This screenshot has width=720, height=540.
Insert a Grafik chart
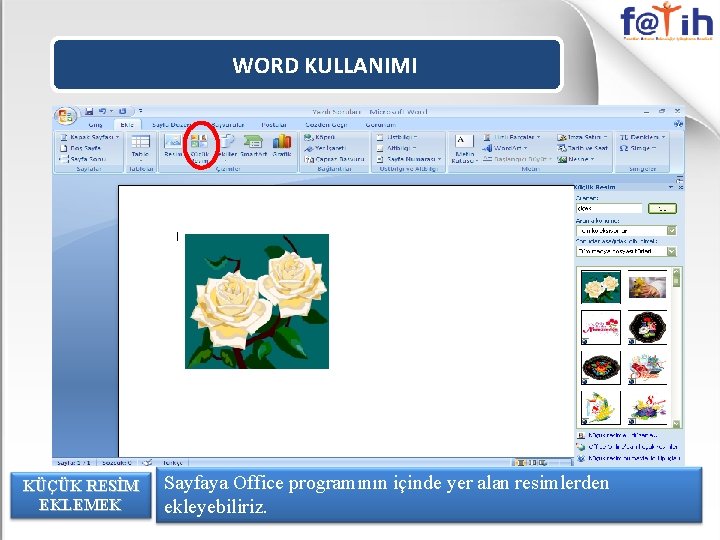tap(282, 146)
